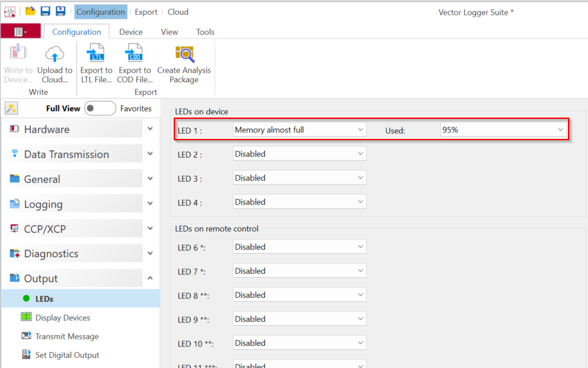This screenshot has height=368, width=588.
Task: Switch to the Configuration ribbon tab
Action: [76, 32]
